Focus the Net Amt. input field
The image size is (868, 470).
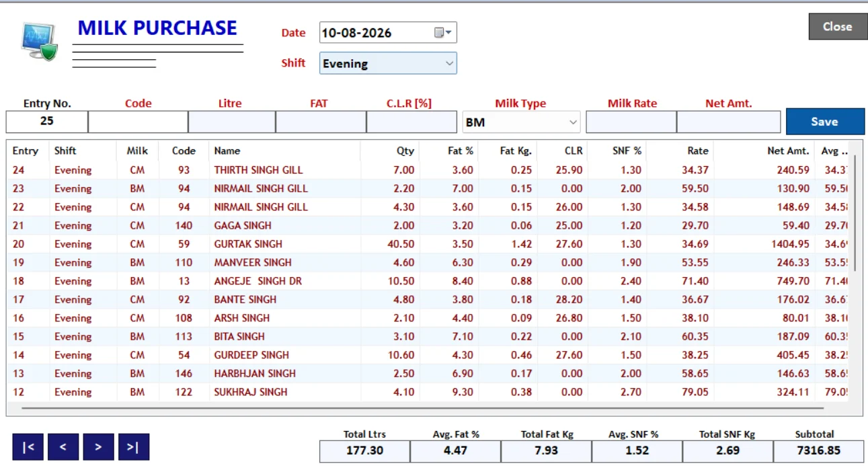728,122
